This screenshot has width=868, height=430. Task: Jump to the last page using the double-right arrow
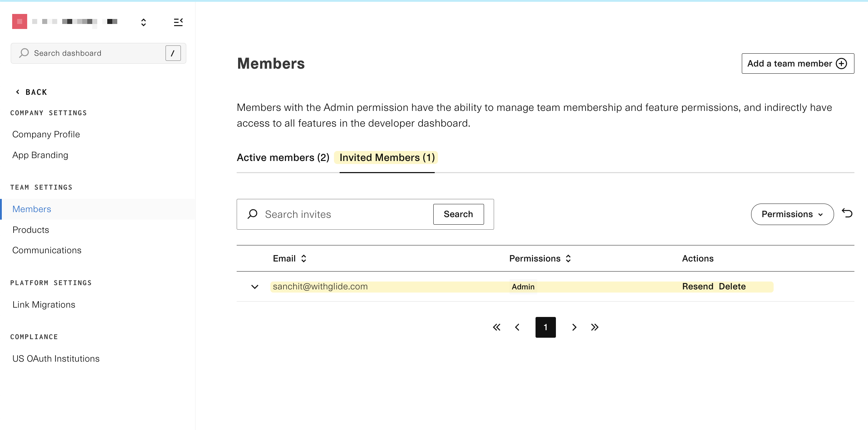point(595,327)
